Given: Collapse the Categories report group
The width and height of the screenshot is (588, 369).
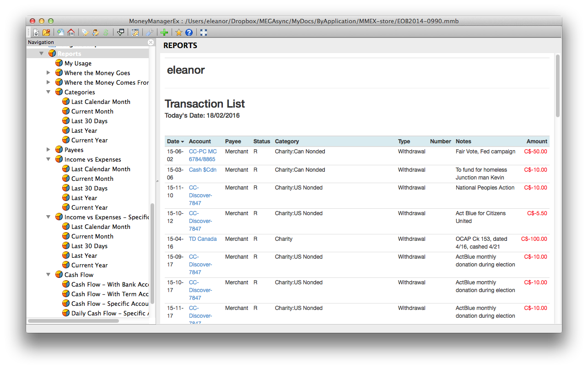Looking at the screenshot, I should click(x=49, y=92).
